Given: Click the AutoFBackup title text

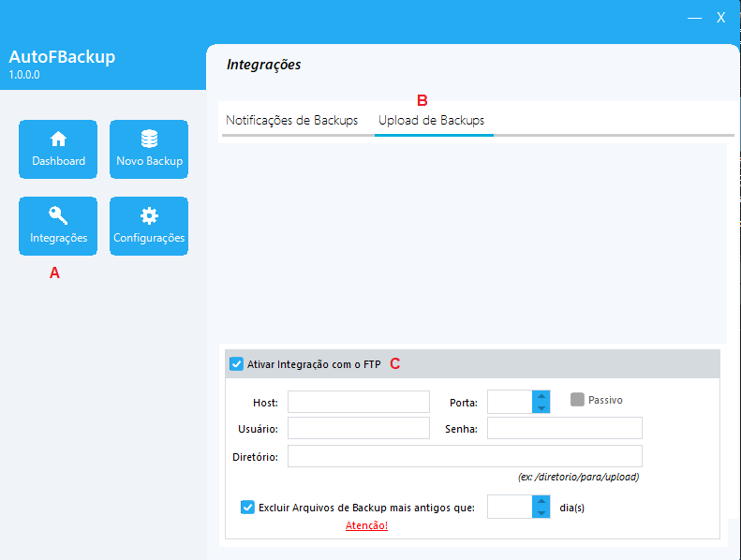Looking at the screenshot, I should [62, 57].
